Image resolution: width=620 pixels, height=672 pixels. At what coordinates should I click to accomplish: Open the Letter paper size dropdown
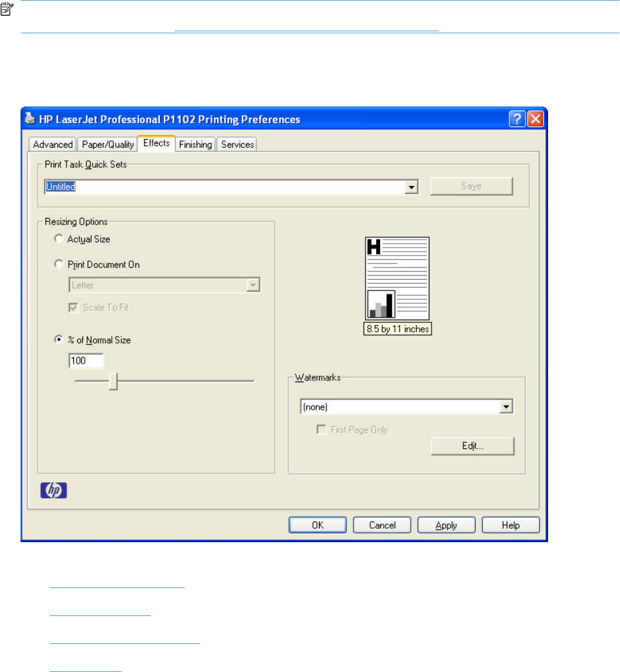253,285
